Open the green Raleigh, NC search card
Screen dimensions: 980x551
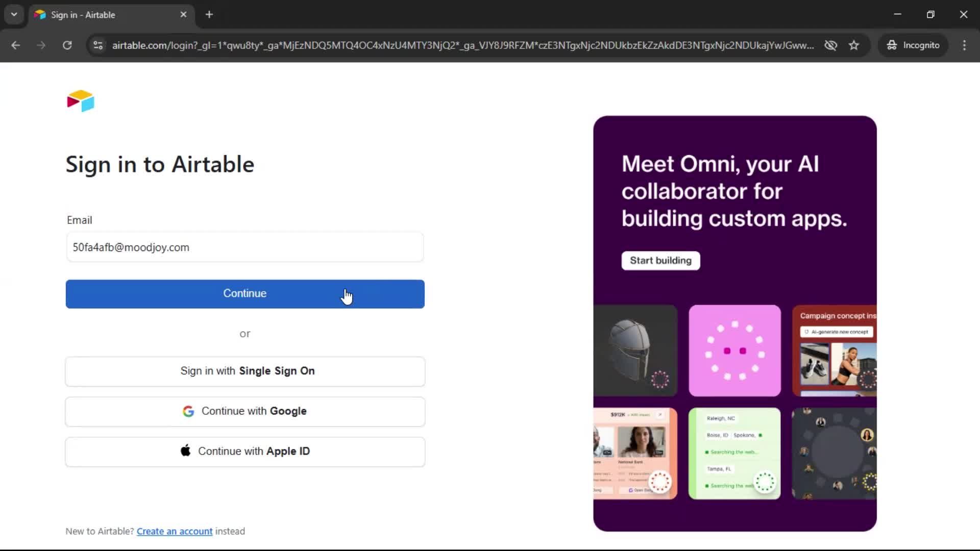click(734, 454)
